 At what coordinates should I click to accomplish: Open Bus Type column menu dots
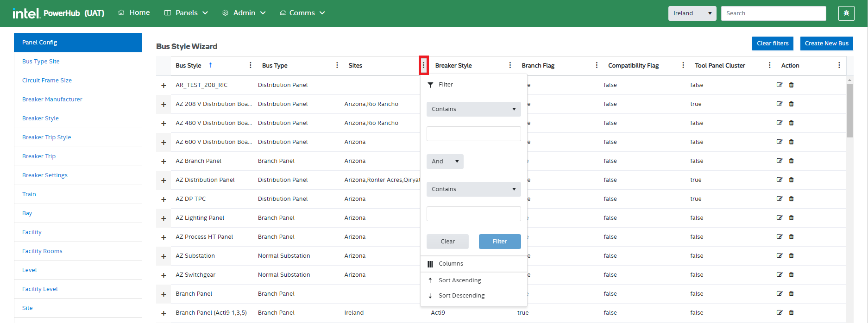pos(337,65)
